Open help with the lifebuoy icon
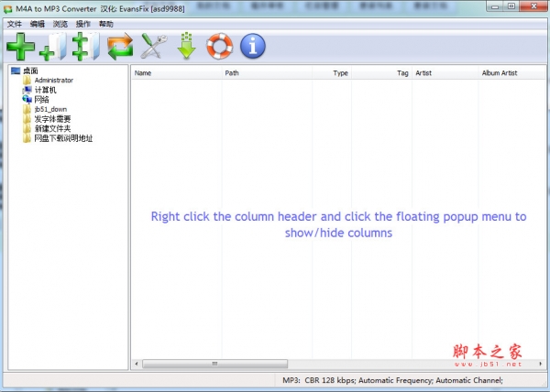This screenshot has width=550, height=392. (220, 46)
